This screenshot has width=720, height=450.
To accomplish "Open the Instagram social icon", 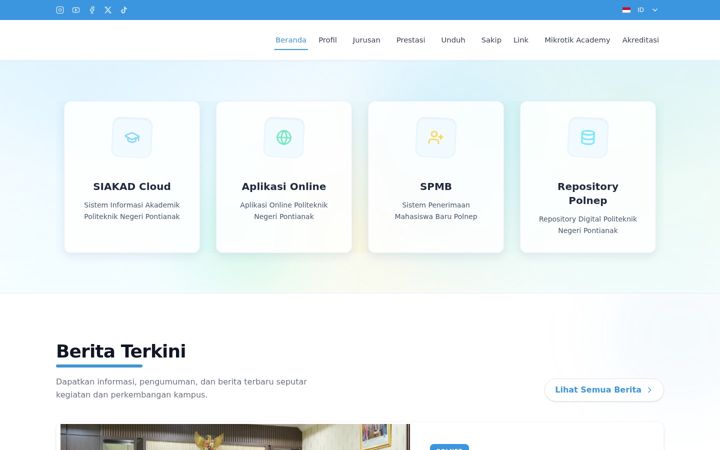I will [x=60, y=10].
